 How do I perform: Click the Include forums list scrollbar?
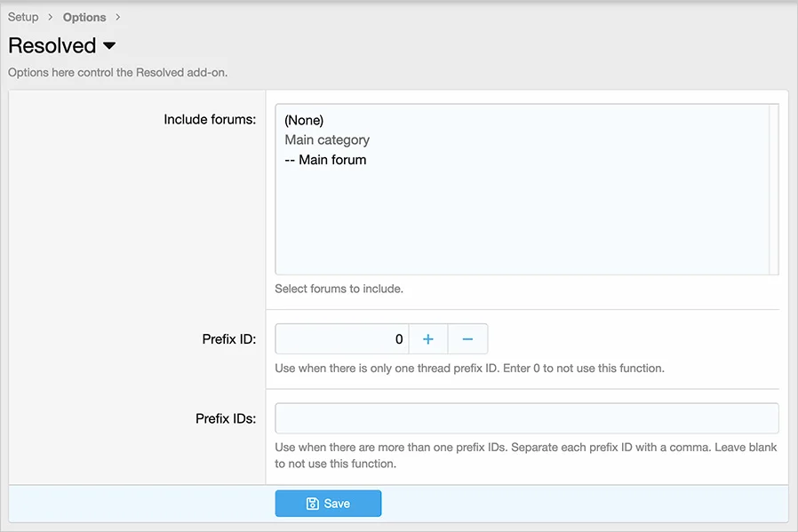click(x=773, y=189)
